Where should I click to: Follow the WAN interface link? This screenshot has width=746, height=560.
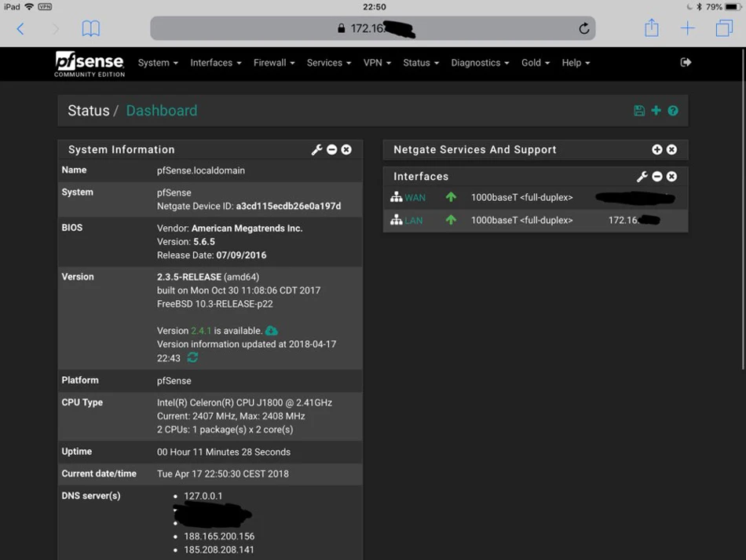tap(415, 197)
